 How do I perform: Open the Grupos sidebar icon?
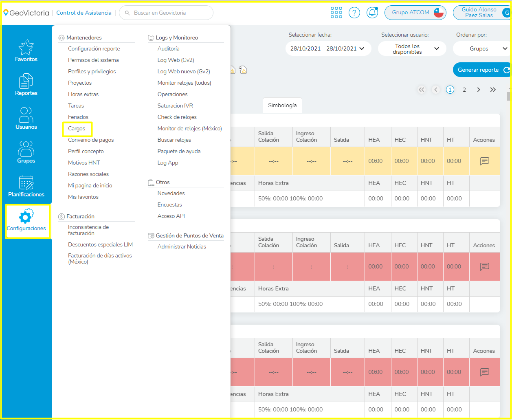click(x=26, y=150)
